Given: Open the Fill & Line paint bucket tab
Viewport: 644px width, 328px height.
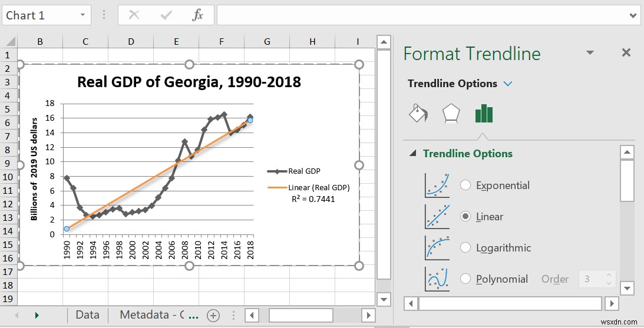Looking at the screenshot, I should coord(418,113).
